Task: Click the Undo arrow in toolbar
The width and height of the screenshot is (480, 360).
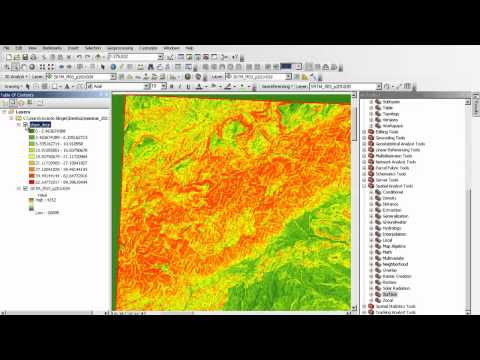Action: point(79,57)
